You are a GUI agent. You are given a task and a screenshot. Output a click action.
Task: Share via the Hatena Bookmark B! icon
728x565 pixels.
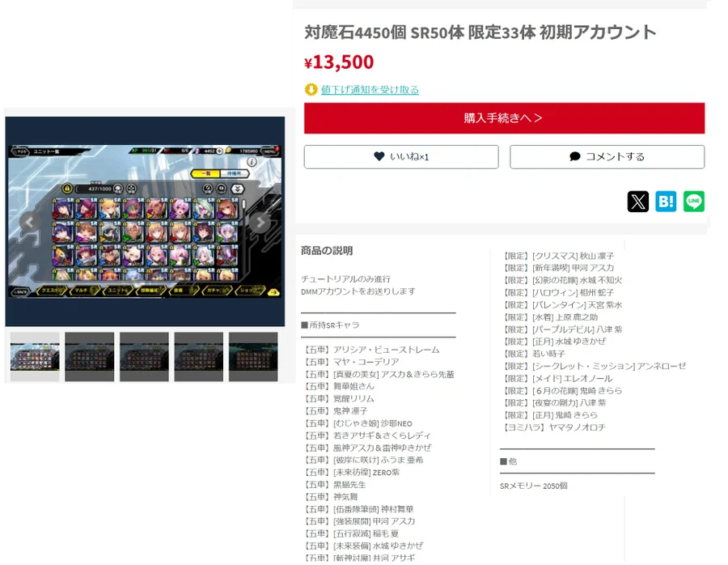coord(666,202)
